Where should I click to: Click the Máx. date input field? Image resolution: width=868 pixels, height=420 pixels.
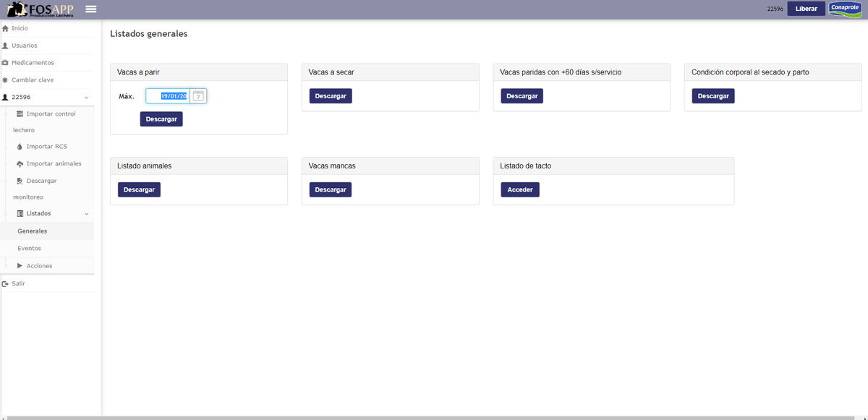(168, 96)
